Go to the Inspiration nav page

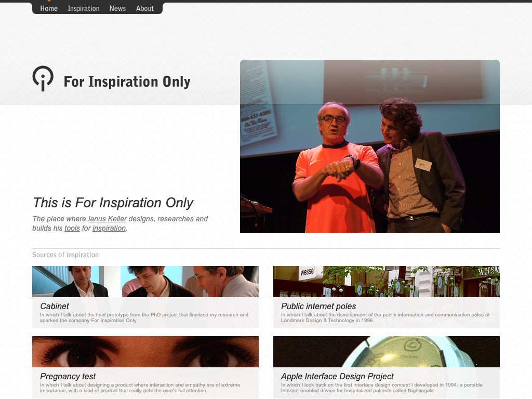point(84,8)
